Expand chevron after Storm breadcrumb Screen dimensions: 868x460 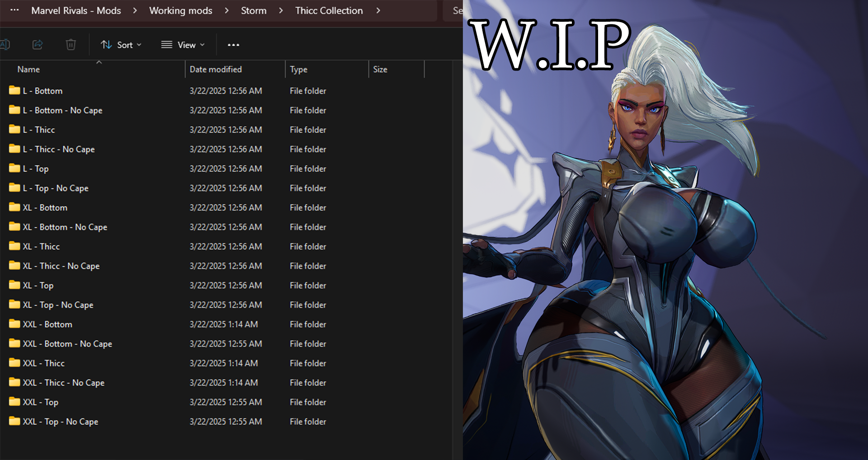click(281, 10)
